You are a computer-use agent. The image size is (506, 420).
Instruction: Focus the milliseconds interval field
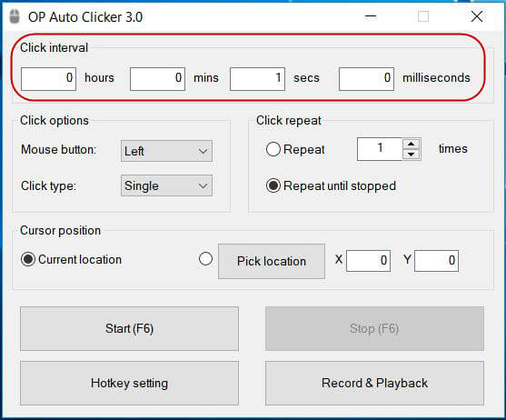(x=366, y=79)
